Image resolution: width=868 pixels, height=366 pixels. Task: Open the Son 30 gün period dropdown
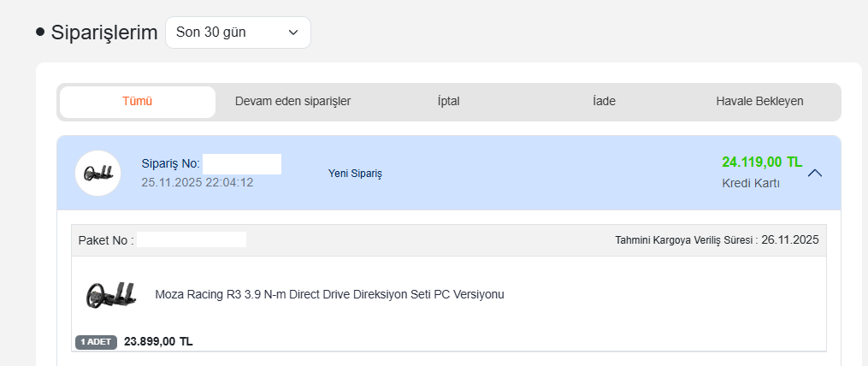[238, 32]
